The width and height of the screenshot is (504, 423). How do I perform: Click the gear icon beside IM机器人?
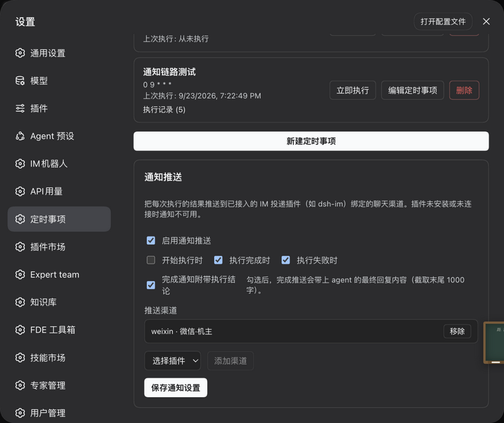tap(20, 164)
